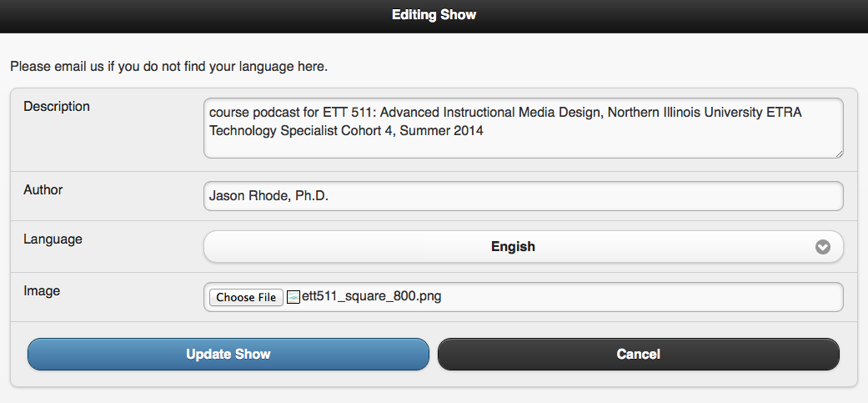
Task: Focus the Author input field
Action: pyautogui.click(x=523, y=196)
